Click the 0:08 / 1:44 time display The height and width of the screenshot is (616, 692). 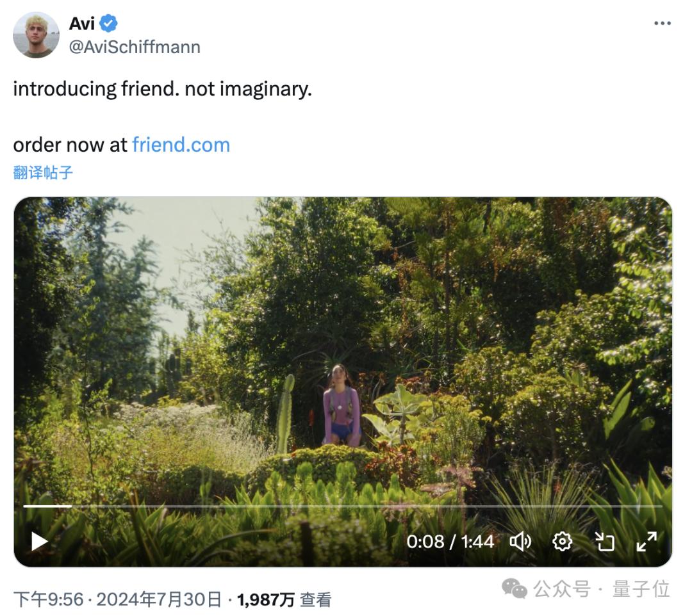click(450, 542)
